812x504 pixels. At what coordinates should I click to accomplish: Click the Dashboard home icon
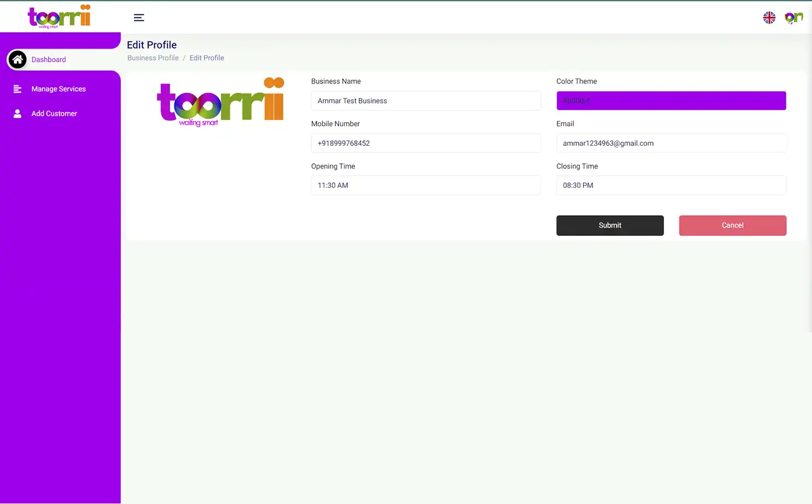tap(17, 59)
